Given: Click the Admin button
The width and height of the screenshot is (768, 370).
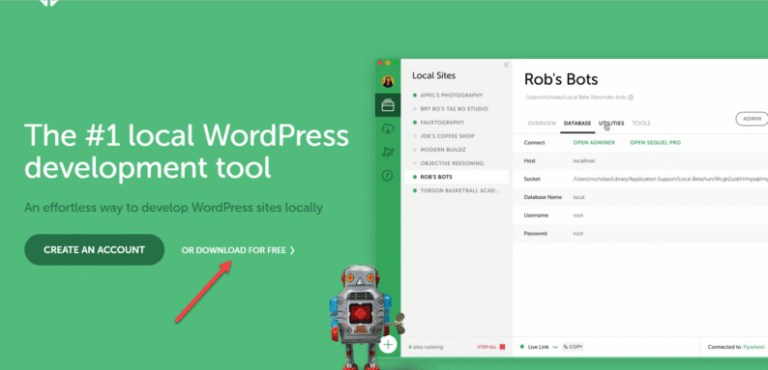Looking at the screenshot, I should tap(752, 119).
